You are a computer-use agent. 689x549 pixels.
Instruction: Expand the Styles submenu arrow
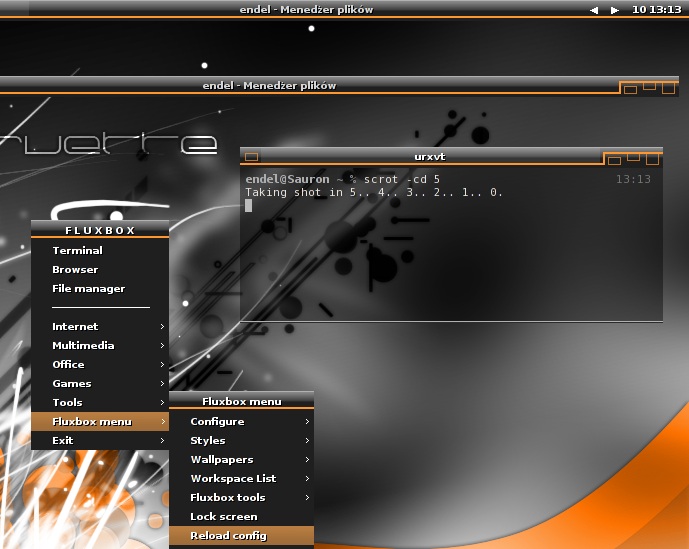pos(307,440)
